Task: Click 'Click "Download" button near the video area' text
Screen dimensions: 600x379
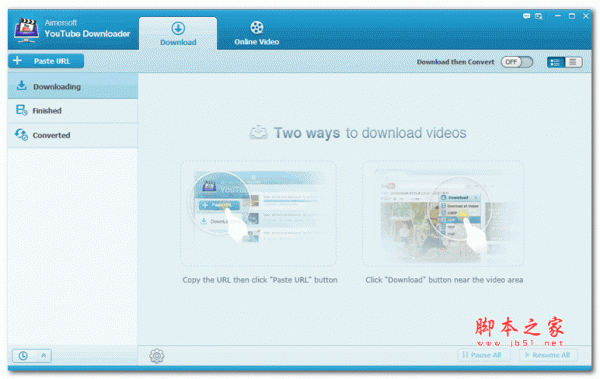Action: pos(444,280)
